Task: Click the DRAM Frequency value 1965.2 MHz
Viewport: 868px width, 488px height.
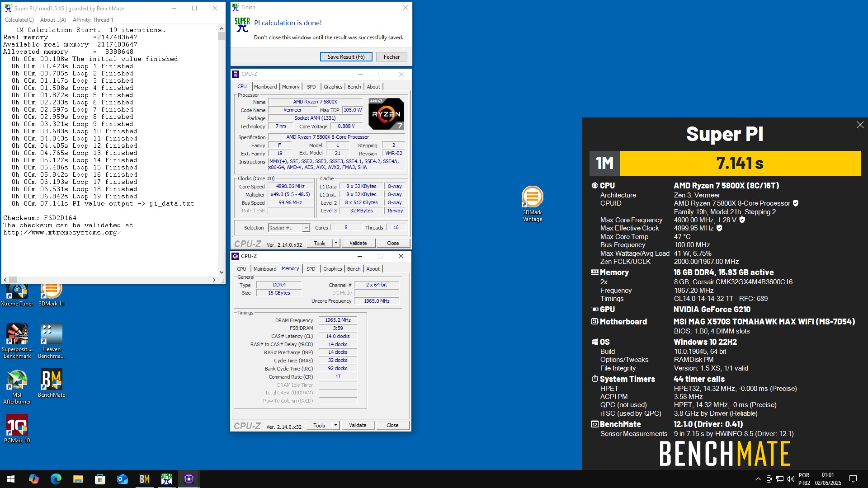Action: 338,320
